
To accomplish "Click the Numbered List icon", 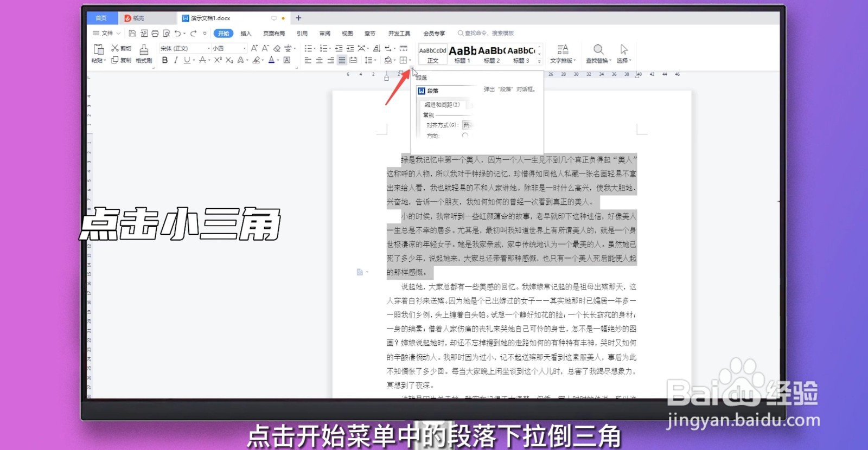I will pyautogui.click(x=323, y=48).
